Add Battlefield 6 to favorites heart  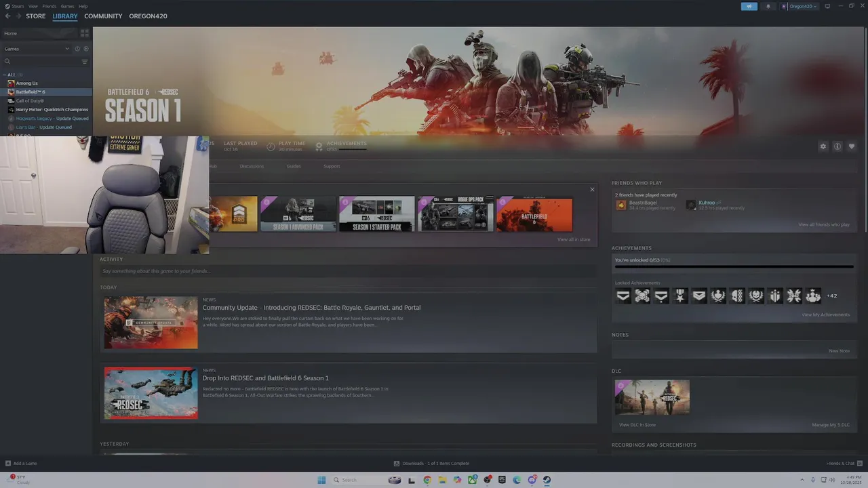852,146
